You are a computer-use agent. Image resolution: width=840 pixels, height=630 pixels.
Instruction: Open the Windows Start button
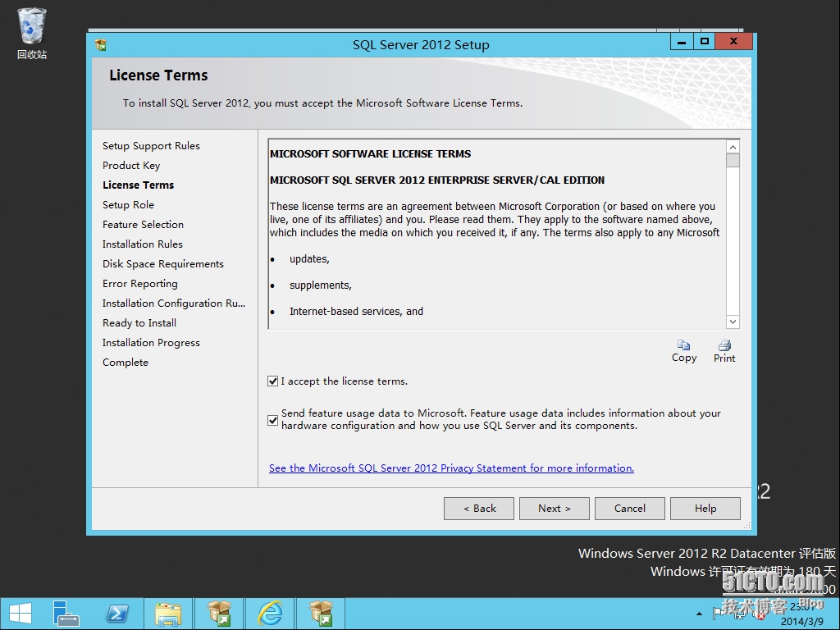tap(21, 614)
